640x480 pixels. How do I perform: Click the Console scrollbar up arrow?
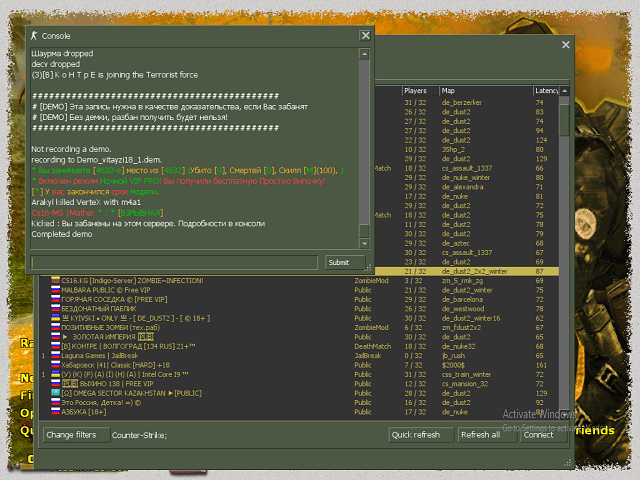[x=364, y=54]
